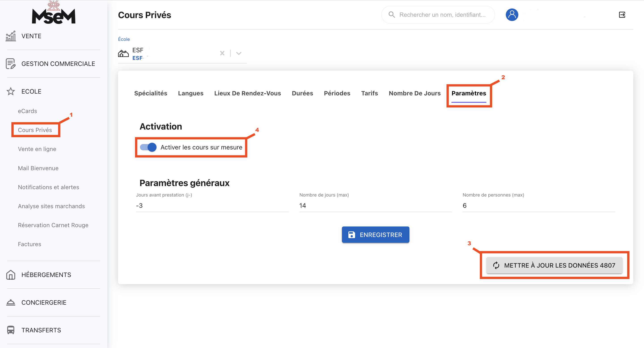Click the Transferts bus icon
644x348 pixels.
click(x=11, y=330)
